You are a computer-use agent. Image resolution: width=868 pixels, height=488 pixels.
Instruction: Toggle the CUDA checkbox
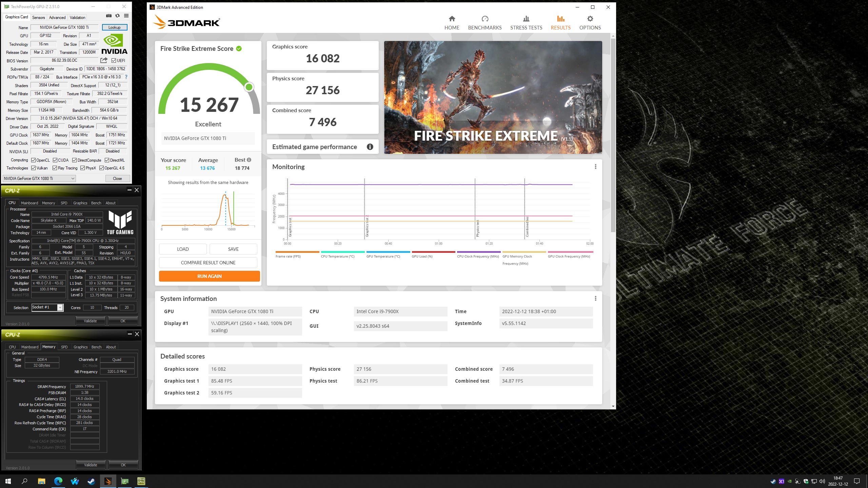pyautogui.click(x=55, y=160)
